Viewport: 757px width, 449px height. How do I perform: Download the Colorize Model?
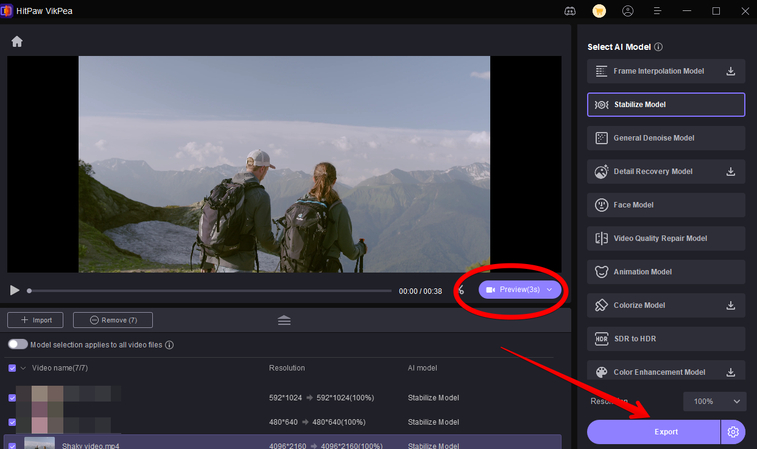point(731,305)
